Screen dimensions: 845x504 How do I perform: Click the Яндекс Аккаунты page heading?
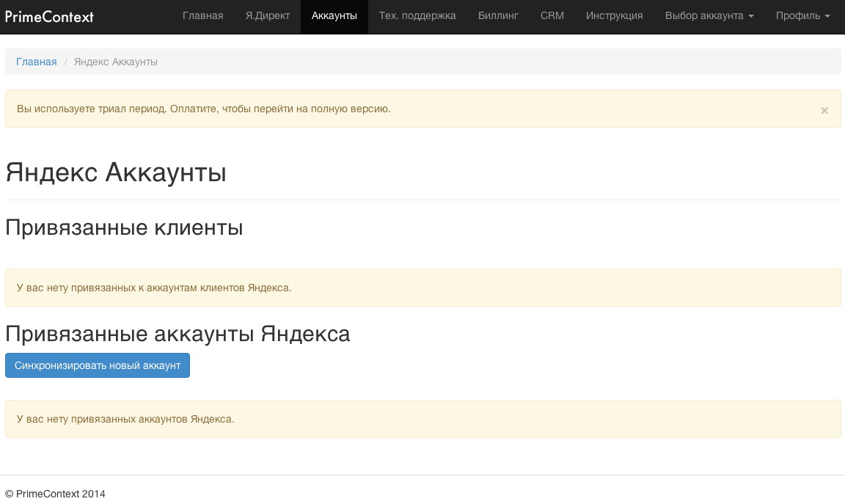coord(116,172)
